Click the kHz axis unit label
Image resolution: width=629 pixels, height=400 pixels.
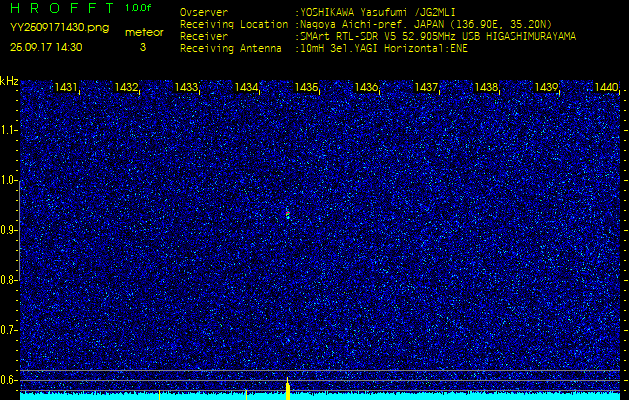(9, 81)
